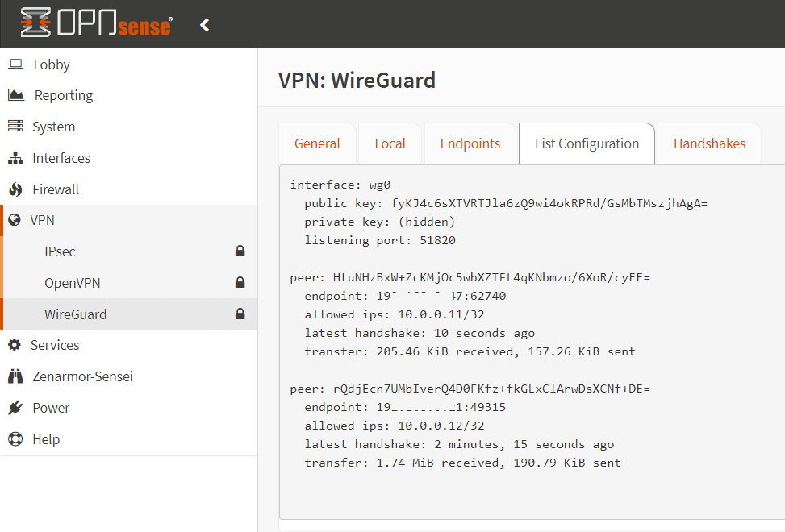Click the Reporting chart icon
This screenshot has height=532, width=785.
coord(16,95)
